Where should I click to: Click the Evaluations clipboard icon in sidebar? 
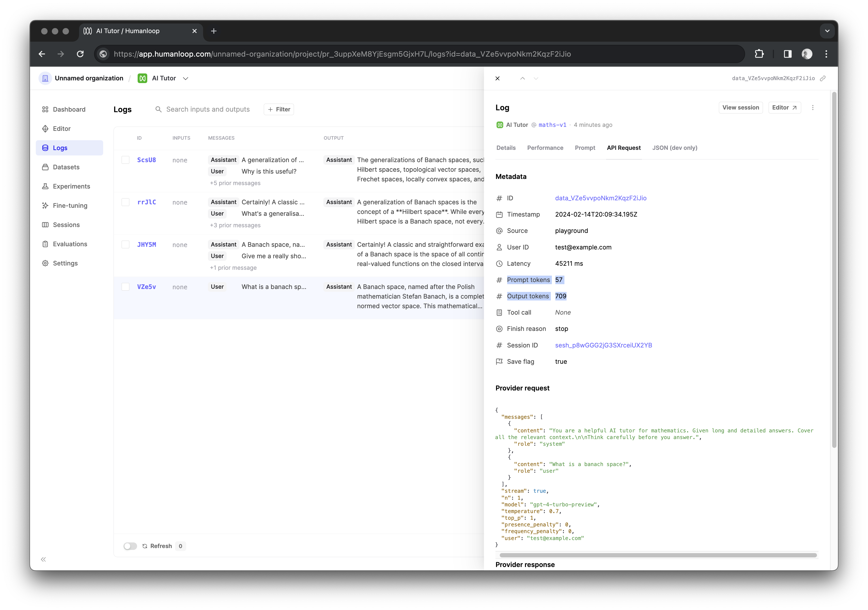click(x=45, y=244)
